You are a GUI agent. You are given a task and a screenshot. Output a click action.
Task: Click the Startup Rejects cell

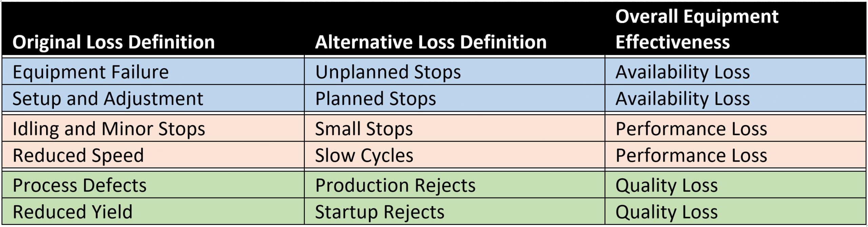(x=379, y=212)
